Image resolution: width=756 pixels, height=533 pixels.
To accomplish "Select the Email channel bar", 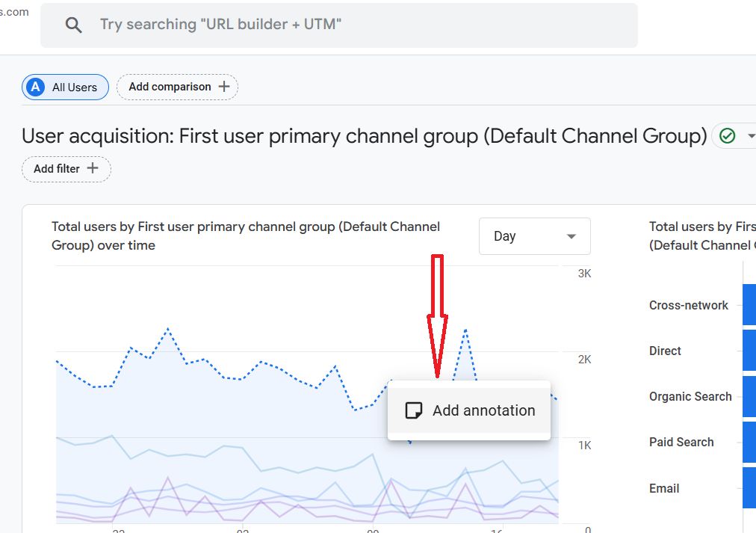I will (x=749, y=488).
